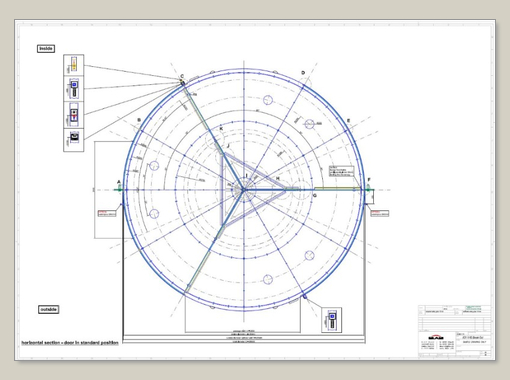Click the "Inside" label box
The height and width of the screenshot is (380, 510).
pyautogui.click(x=46, y=49)
